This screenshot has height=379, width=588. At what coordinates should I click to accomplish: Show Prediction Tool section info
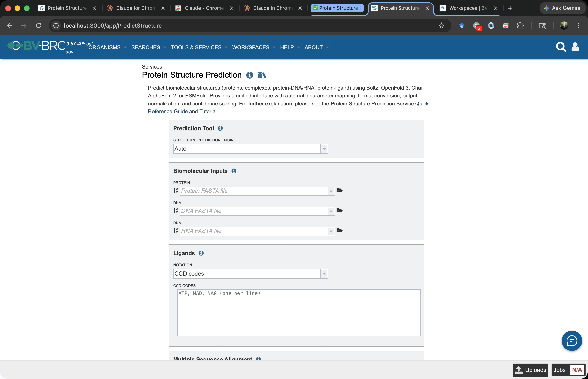220,128
